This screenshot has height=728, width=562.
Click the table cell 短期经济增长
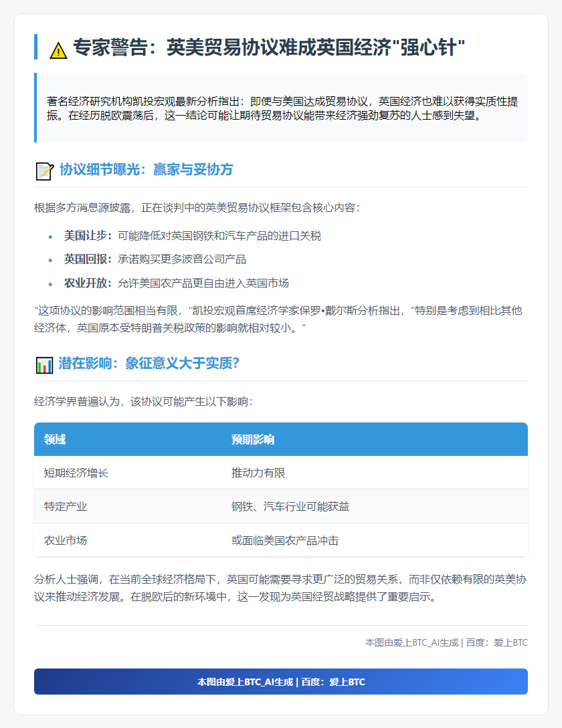pyautogui.click(x=76, y=473)
